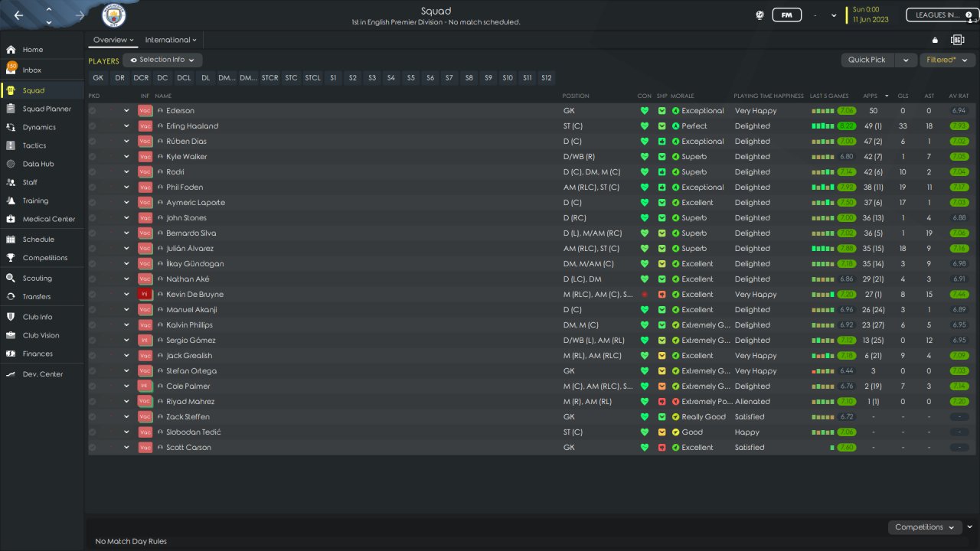Open Transfers in the sidebar
Image resolution: width=980 pixels, height=551 pixels.
[x=37, y=297]
